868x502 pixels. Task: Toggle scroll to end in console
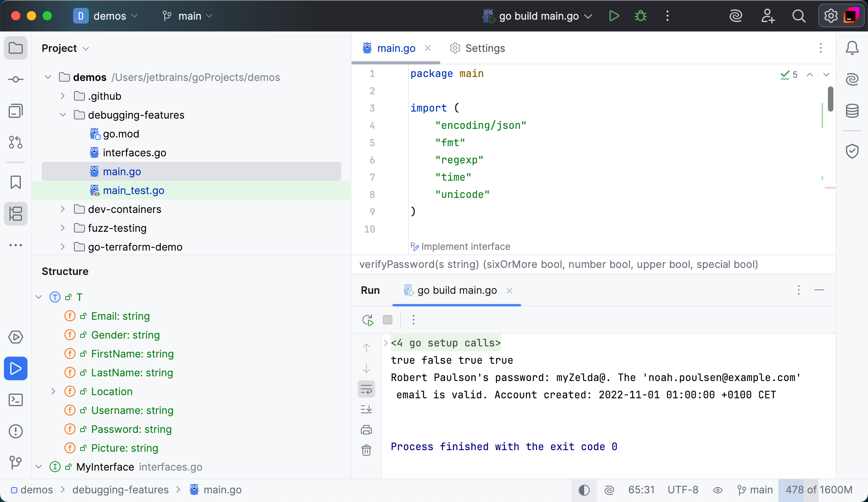366,409
